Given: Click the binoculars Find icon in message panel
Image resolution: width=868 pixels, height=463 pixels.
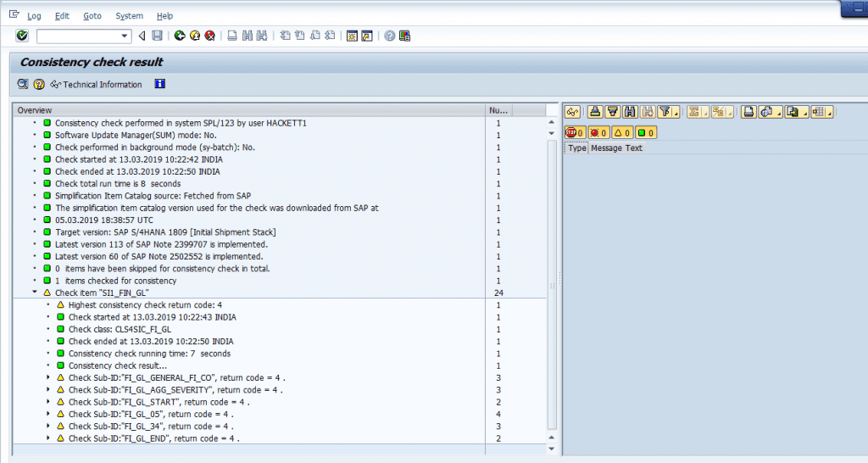Looking at the screenshot, I should pyautogui.click(x=630, y=112).
